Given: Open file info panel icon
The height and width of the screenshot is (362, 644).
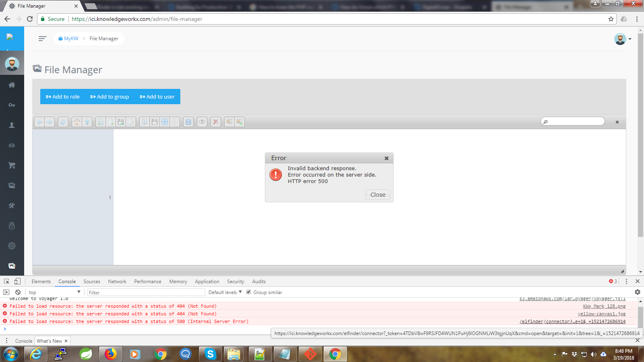Looking at the screenshot, I should (x=188, y=122).
